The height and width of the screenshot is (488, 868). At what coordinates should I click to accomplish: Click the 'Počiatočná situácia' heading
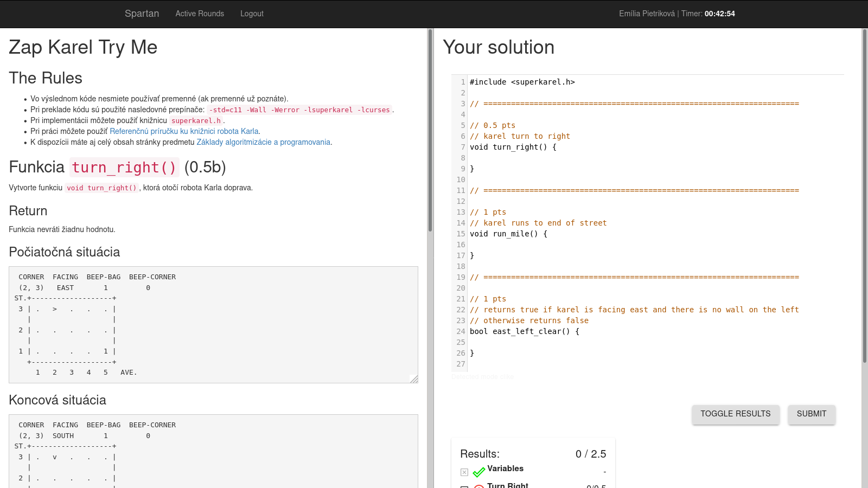pyautogui.click(x=65, y=252)
